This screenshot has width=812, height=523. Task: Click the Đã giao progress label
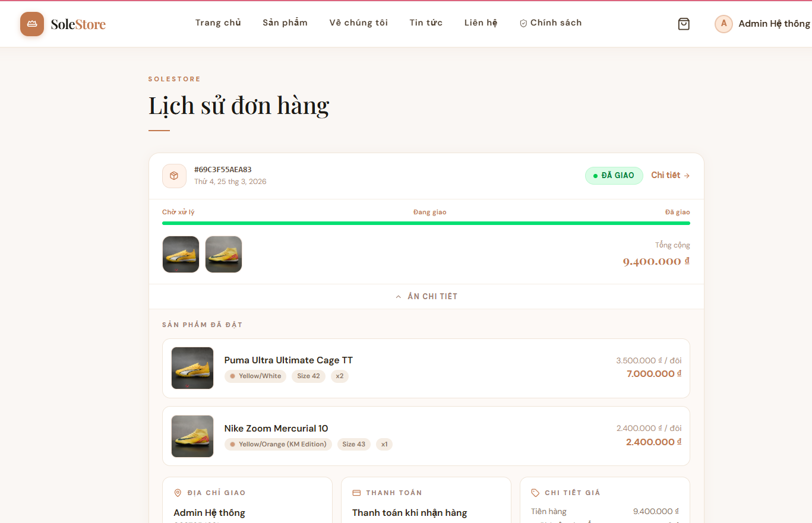coord(678,212)
